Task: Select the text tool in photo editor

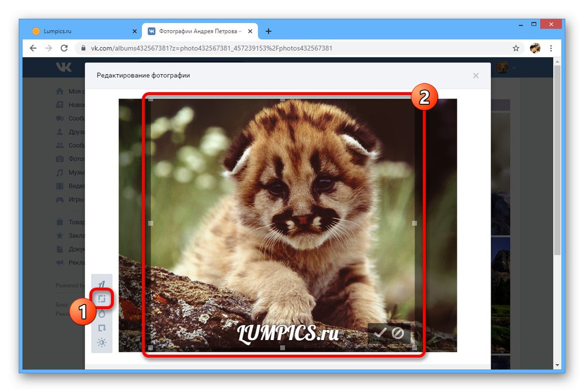Action: tap(102, 284)
